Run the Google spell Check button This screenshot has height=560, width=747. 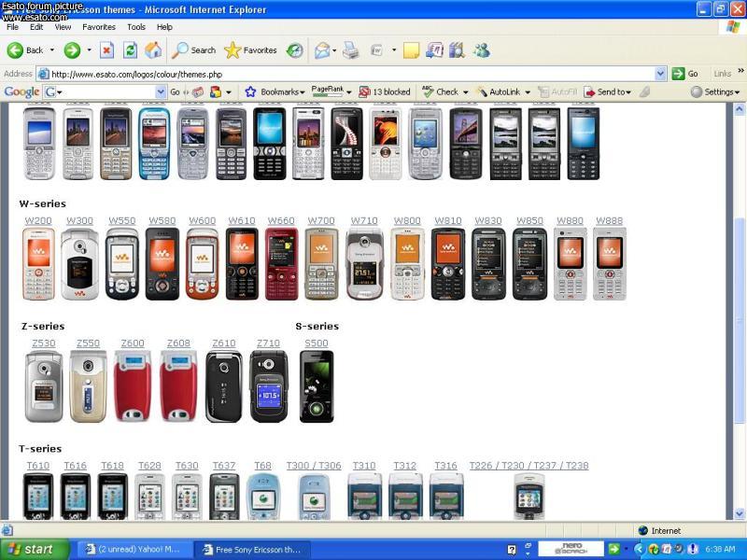440,91
